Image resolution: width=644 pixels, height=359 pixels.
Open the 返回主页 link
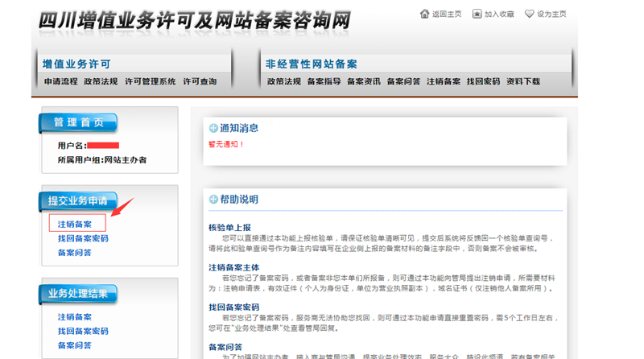click(x=447, y=14)
